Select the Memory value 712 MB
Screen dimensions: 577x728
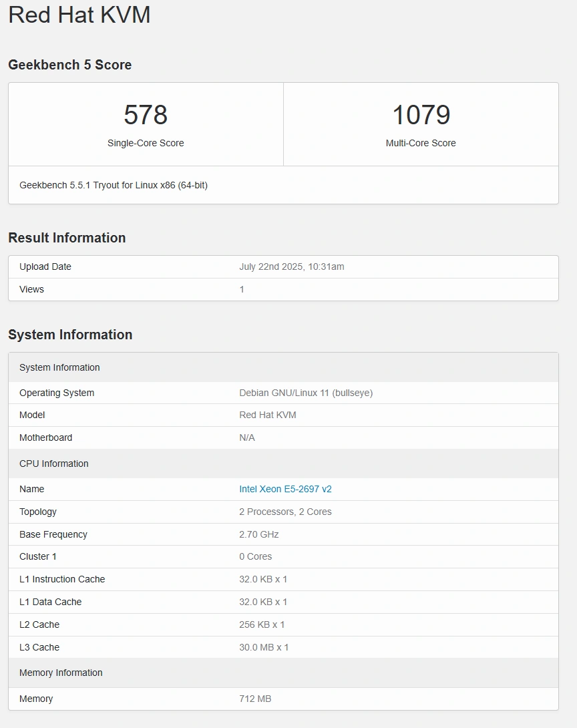(x=255, y=699)
